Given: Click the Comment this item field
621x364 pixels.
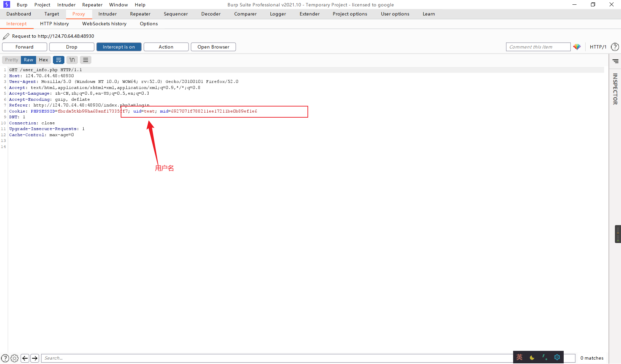Looking at the screenshot, I should [x=538, y=47].
